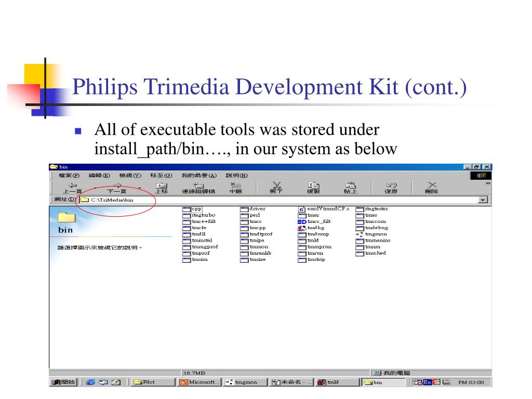Click the Disconnect (中斷) toolbar icon
532x399 pixels.
pos(235,188)
